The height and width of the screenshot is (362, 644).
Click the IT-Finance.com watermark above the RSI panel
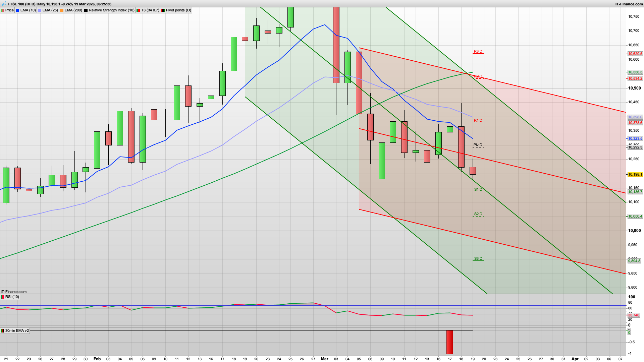click(x=13, y=292)
